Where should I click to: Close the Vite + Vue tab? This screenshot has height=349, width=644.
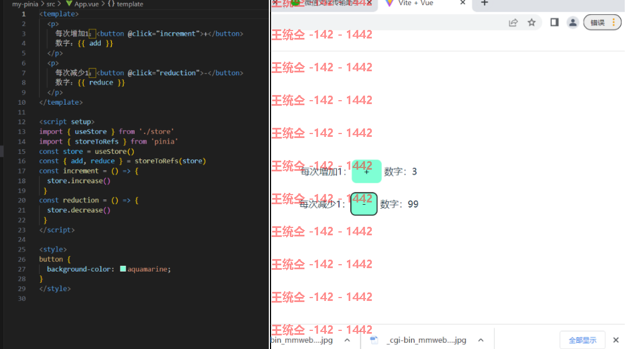click(463, 3)
